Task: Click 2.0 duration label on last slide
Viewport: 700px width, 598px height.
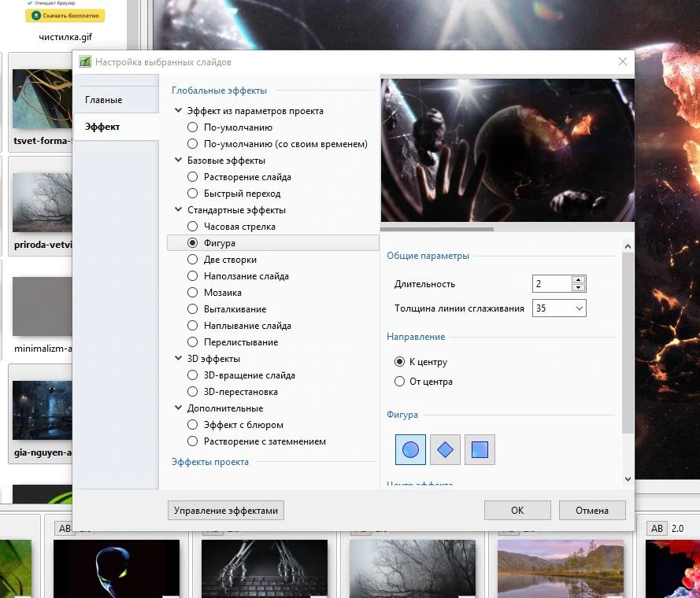Action: coord(677,529)
